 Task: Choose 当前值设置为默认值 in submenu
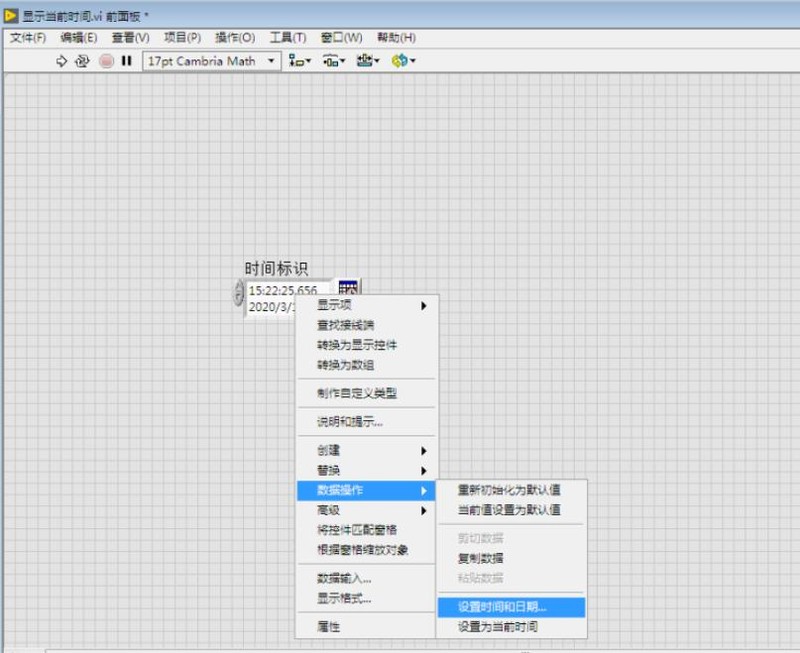pyautogui.click(x=511, y=510)
